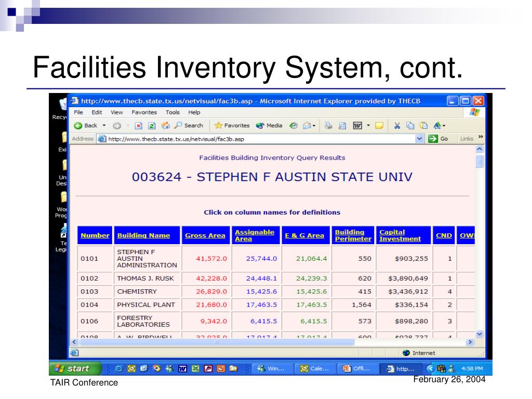
Task: Open the Edit menu
Action: [x=97, y=112]
